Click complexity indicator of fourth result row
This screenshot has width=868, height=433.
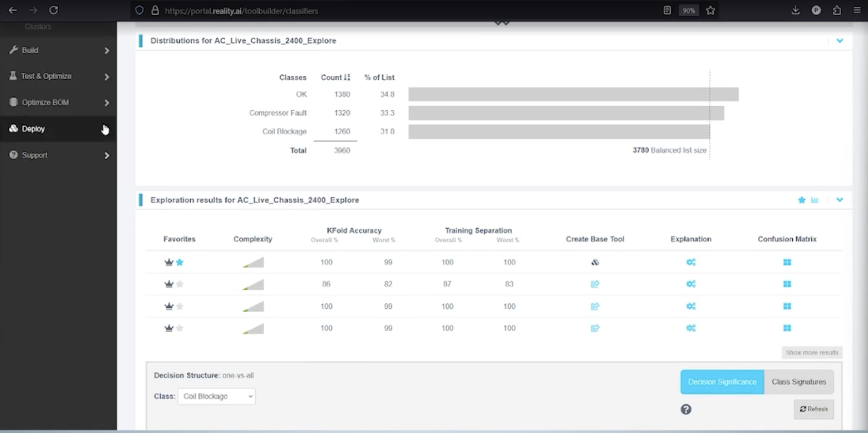253,329
